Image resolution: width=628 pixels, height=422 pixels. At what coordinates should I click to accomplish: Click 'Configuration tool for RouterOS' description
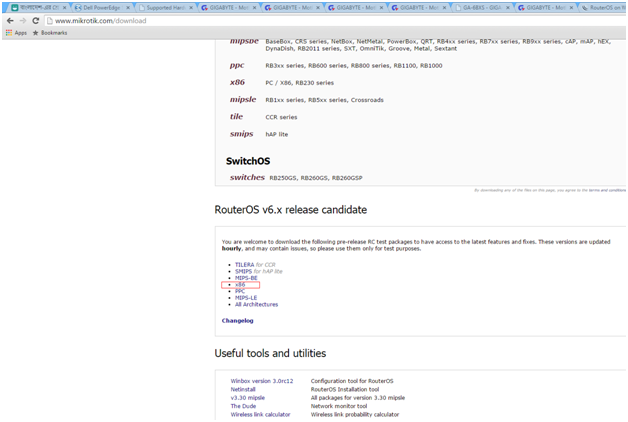352,381
